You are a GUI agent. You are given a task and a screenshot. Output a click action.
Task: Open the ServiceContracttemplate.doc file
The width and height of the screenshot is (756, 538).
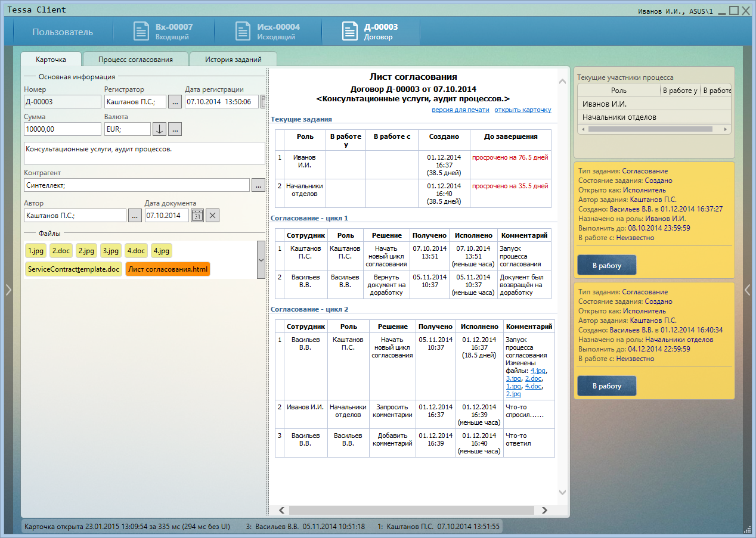click(74, 269)
